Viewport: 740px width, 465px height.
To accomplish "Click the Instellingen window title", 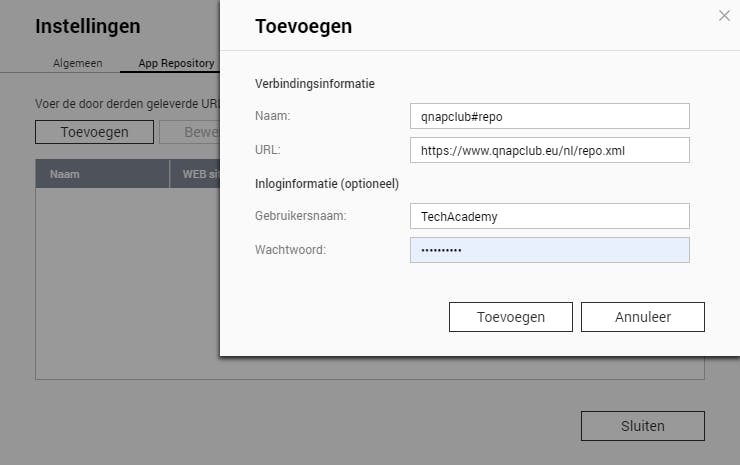I will click(88, 26).
